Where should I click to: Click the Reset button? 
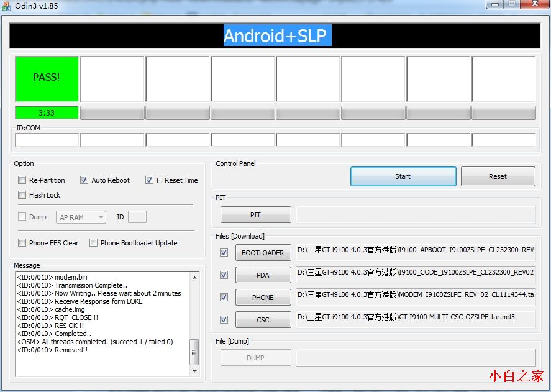click(x=498, y=176)
